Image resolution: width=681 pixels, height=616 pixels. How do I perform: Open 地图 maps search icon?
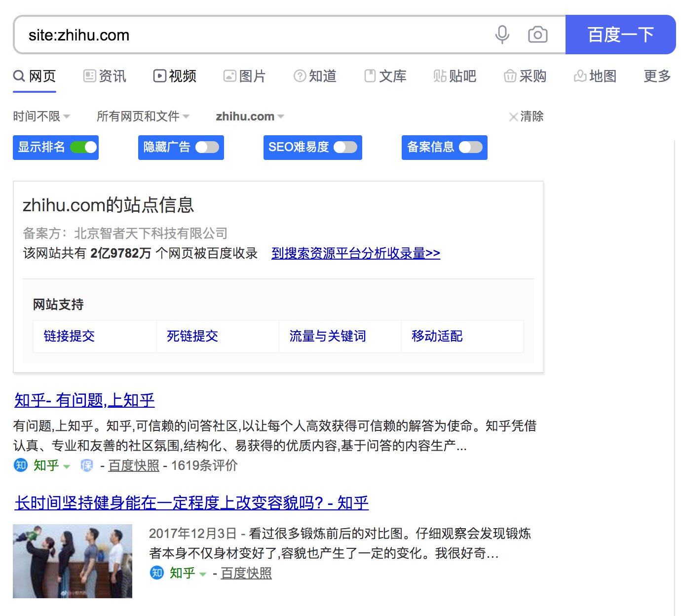point(581,76)
